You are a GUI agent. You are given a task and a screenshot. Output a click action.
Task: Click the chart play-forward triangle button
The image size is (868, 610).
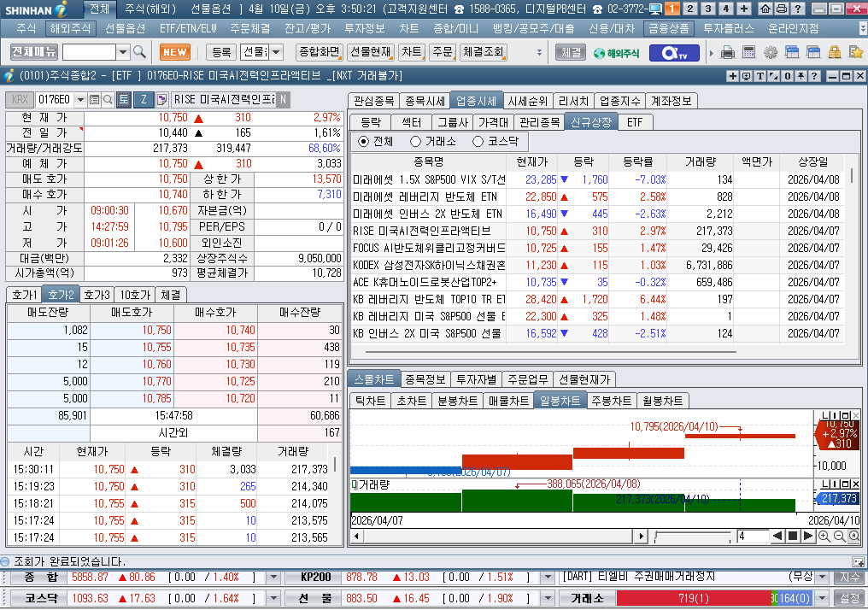pyautogui.click(x=807, y=536)
